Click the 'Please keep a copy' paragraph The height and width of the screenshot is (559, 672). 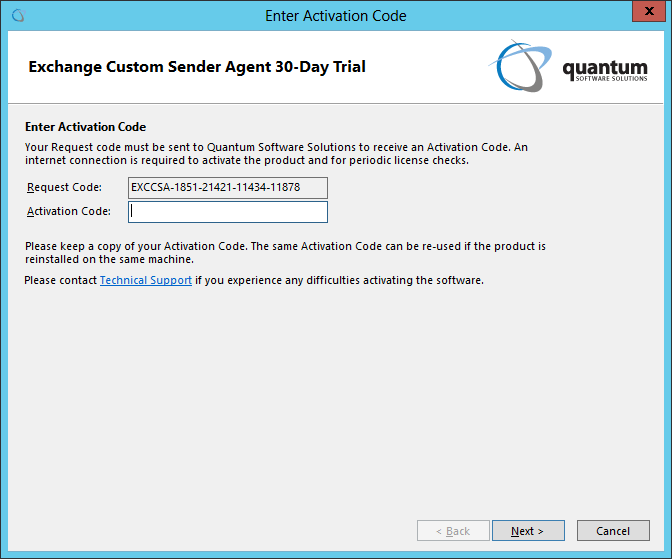click(285, 252)
